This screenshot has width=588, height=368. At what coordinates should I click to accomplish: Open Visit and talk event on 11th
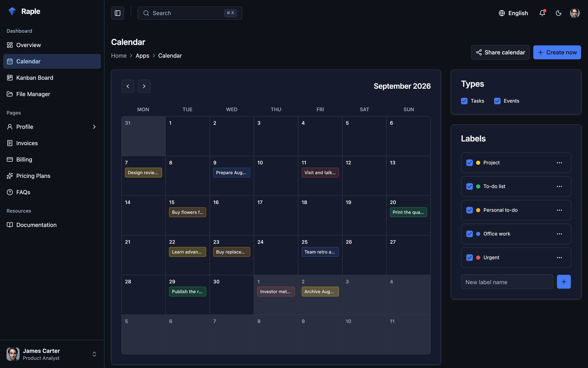tap(320, 173)
